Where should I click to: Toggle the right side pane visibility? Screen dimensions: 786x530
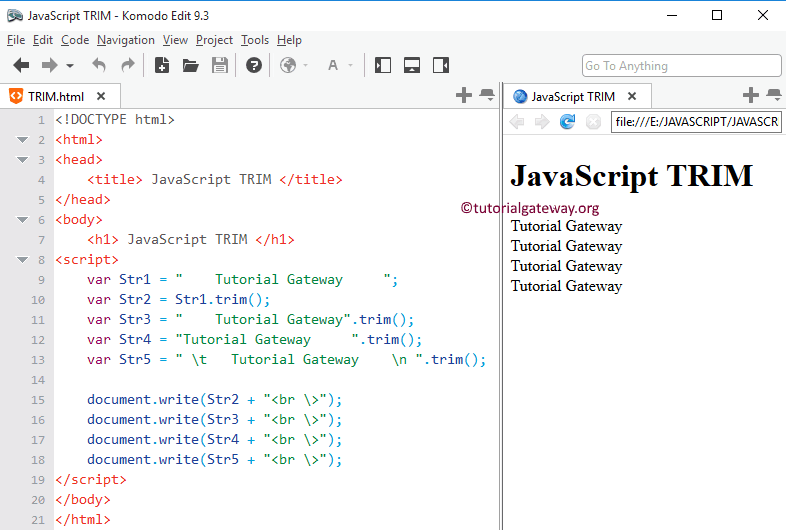point(441,66)
